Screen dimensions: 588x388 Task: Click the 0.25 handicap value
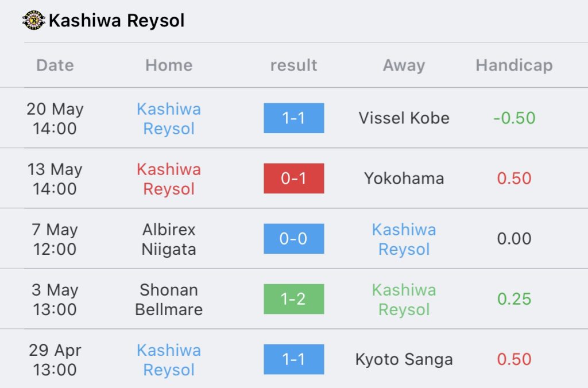point(514,299)
